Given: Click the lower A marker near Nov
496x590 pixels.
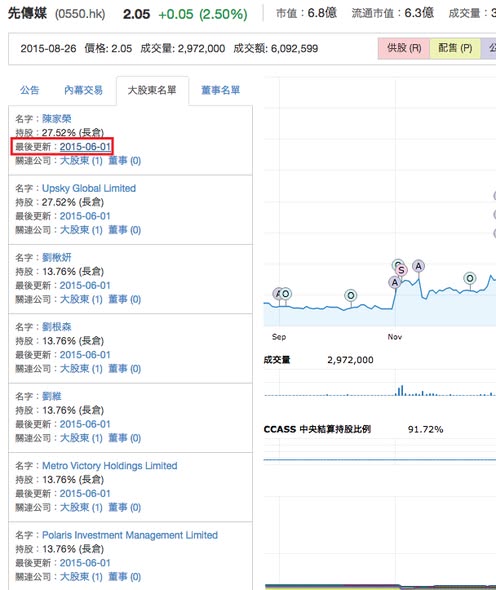Looking at the screenshot, I should click(394, 282).
